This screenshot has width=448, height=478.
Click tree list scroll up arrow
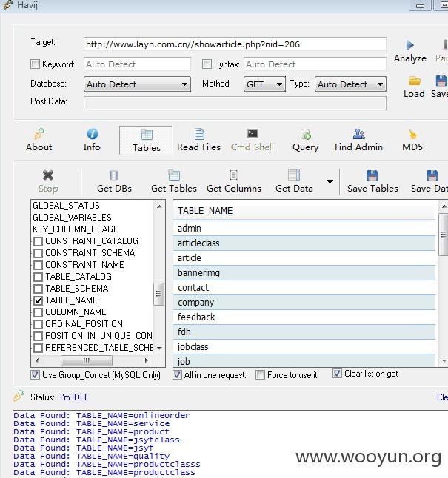[x=159, y=206]
